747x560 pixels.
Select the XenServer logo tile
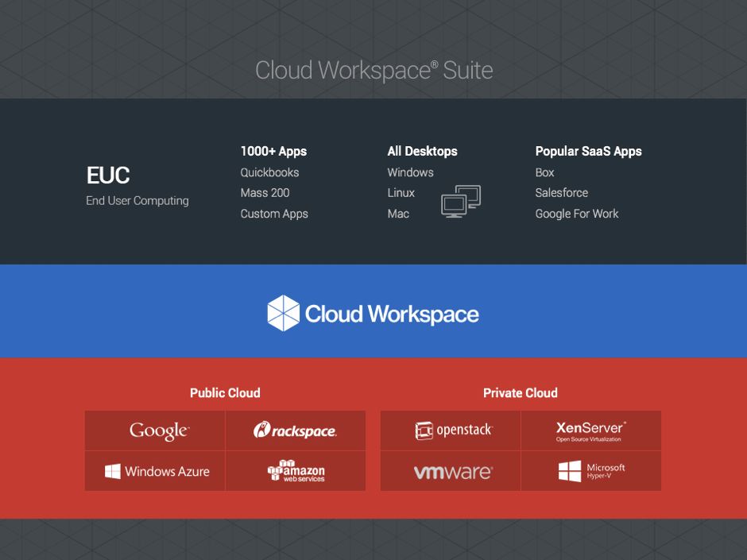point(591,431)
